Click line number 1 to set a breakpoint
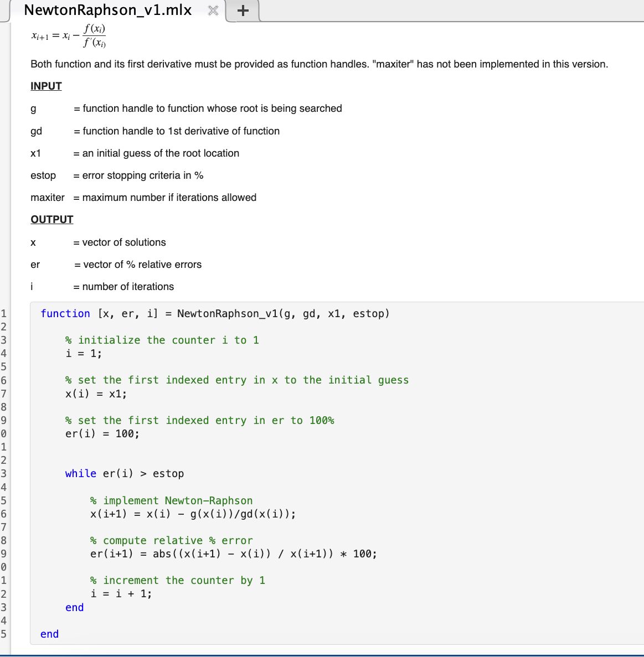Viewport: 644px width, 657px height. (x=4, y=313)
